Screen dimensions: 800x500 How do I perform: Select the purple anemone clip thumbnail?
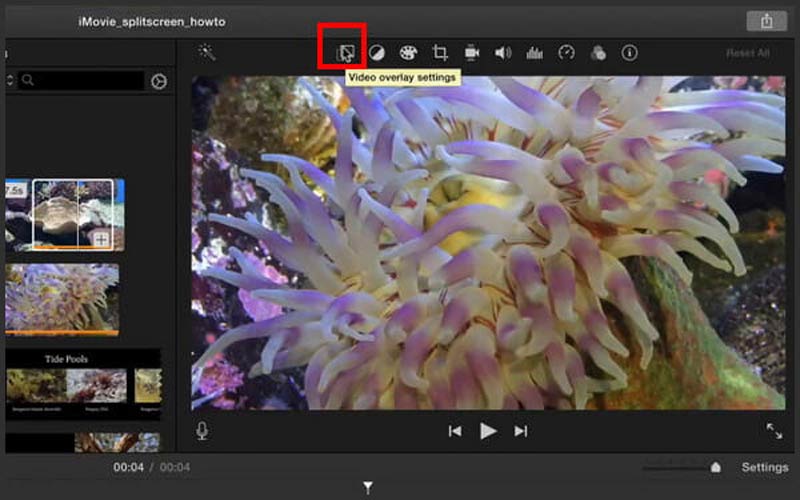coord(62,299)
